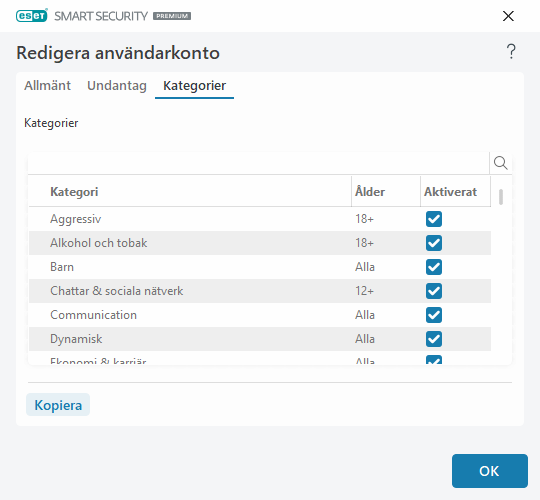The image size is (540, 500).
Task: Click the Kopiera button
Action: (58, 405)
